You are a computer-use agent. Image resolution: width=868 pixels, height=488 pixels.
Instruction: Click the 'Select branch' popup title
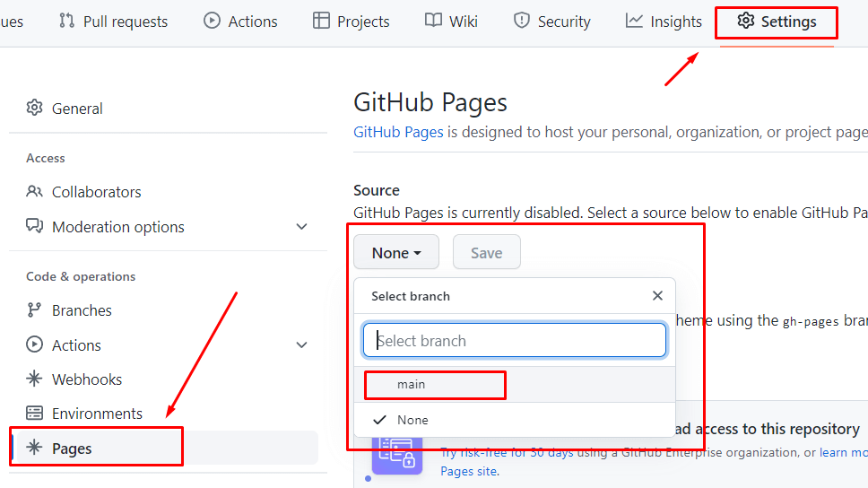point(410,296)
